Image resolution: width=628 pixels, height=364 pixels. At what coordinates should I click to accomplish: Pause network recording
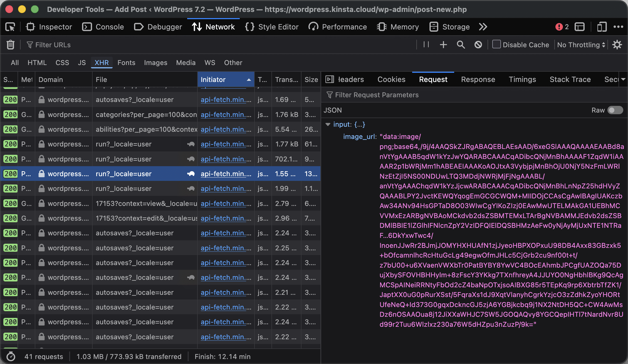[x=426, y=44]
